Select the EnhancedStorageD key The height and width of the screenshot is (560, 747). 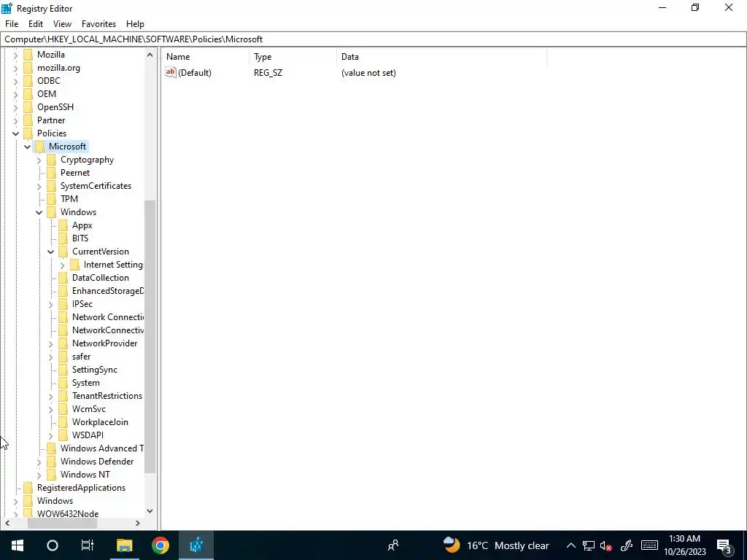[108, 290]
